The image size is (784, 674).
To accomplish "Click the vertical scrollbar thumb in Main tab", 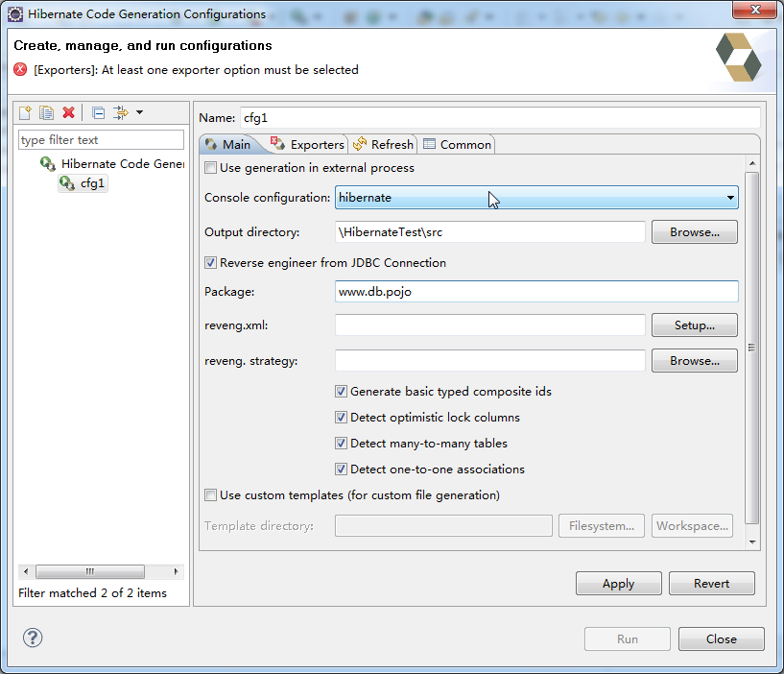I will [752, 348].
